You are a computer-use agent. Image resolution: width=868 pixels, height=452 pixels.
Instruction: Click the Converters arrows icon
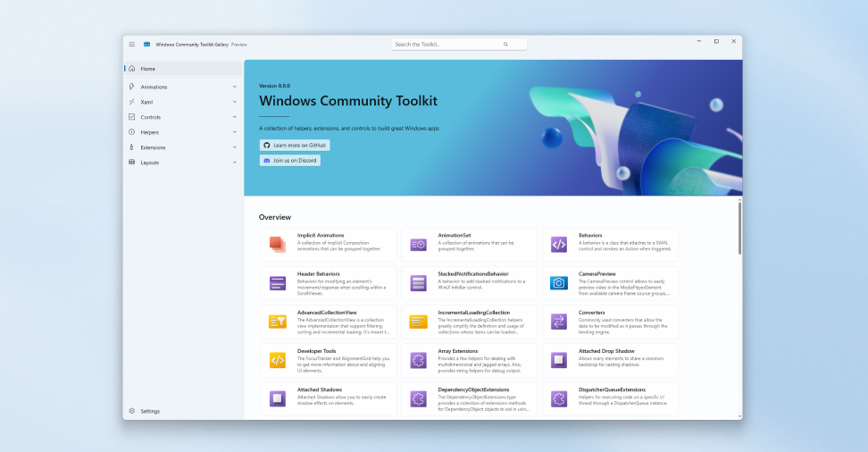point(558,322)
